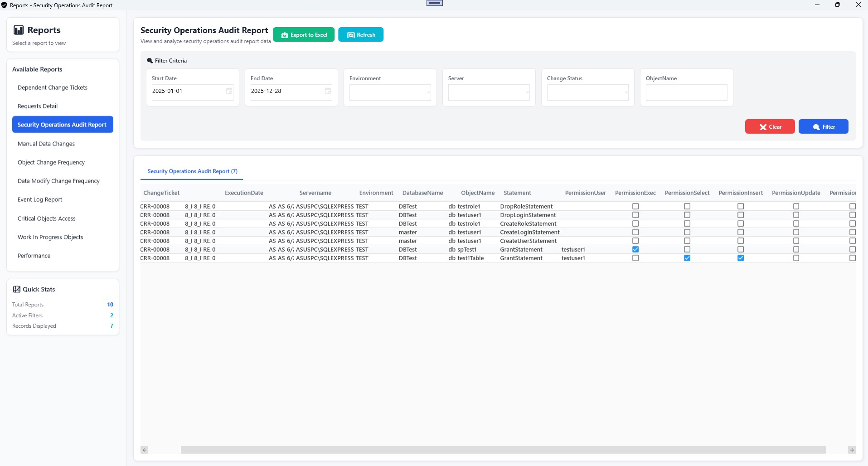
Task: Uncheck PermissionExec for the spTest1 row
Action: tap(635, 249)
